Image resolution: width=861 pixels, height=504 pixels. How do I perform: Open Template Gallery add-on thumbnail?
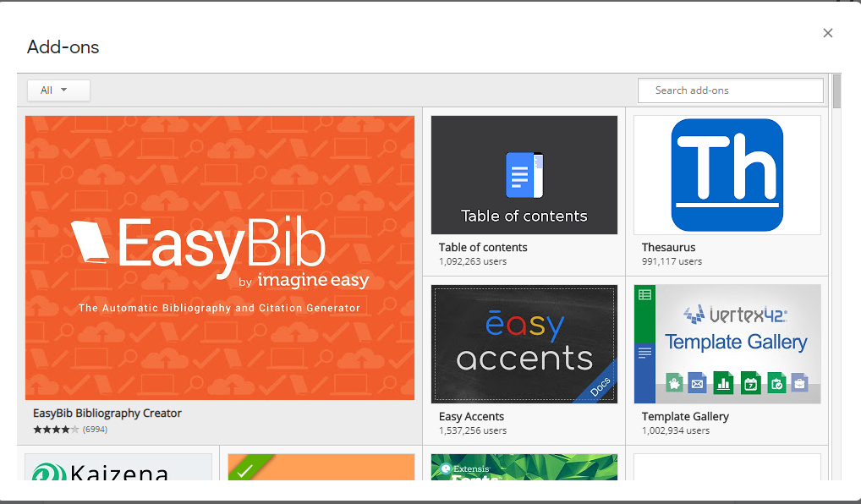coord(727,343)
